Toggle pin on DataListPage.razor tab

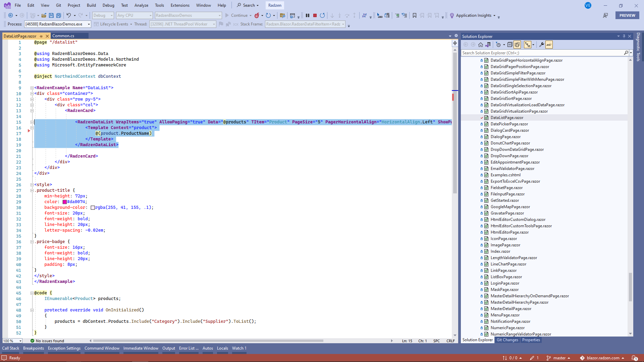coord(41,36)
